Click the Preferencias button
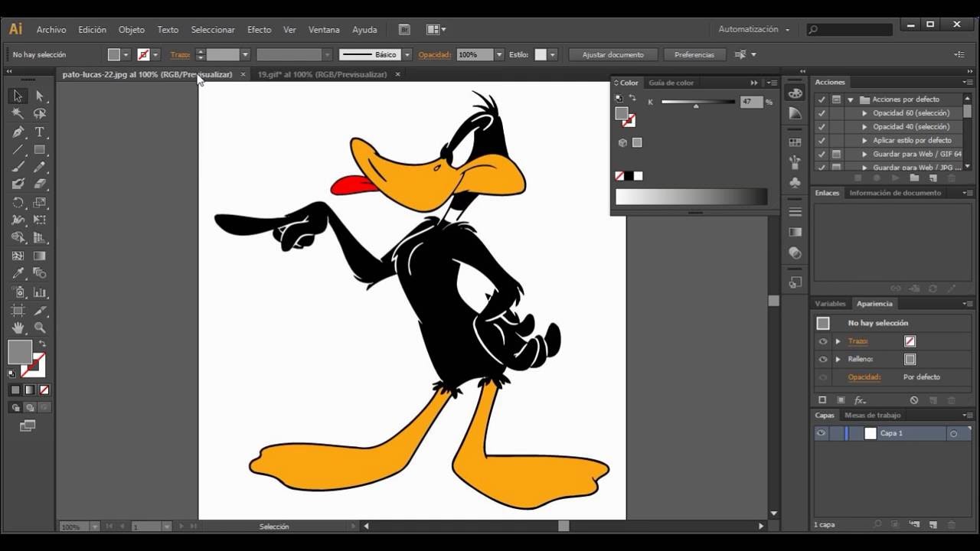Image resolution: width=980 pixels, height=551 pixels. [694, 55]
